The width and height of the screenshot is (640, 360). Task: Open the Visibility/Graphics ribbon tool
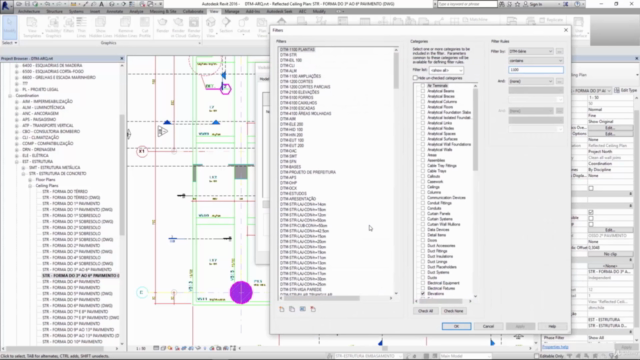[x=53, y=27]
